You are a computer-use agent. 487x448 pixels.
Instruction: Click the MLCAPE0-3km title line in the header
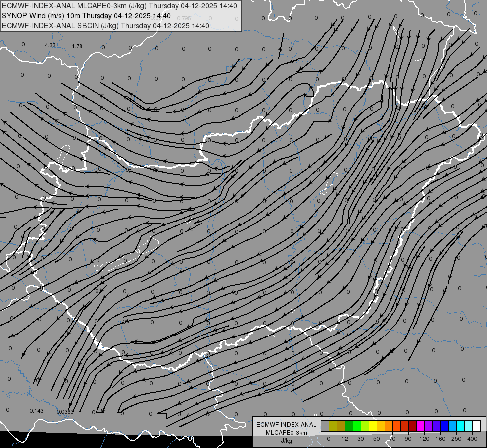pos(119,6)
